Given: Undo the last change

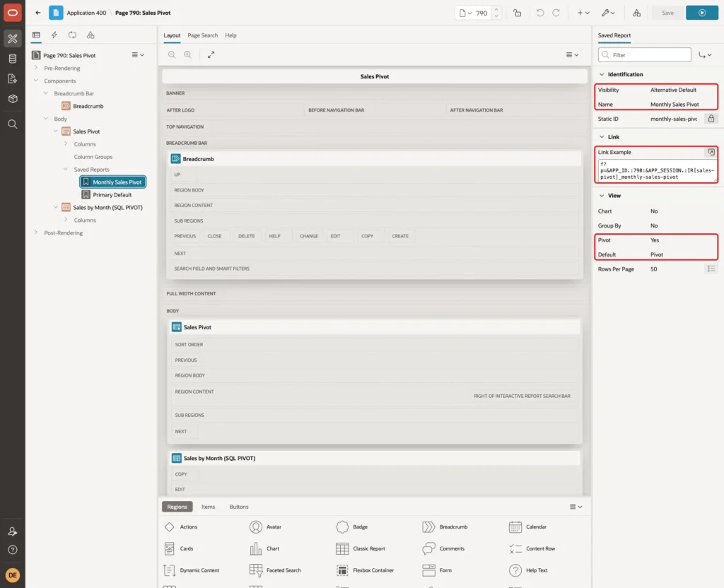Looking at the screenshot, I should pos(539,13).
